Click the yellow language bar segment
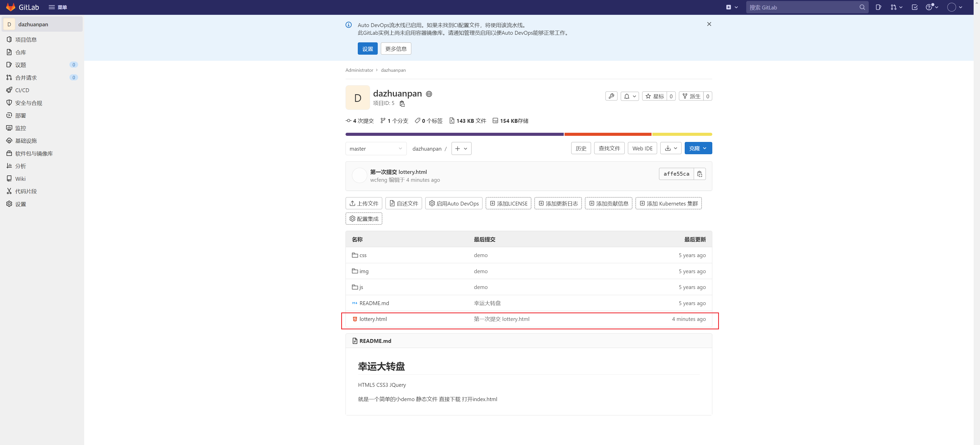The height and width of the screenshot is (445, 980). tap(682, 134)
